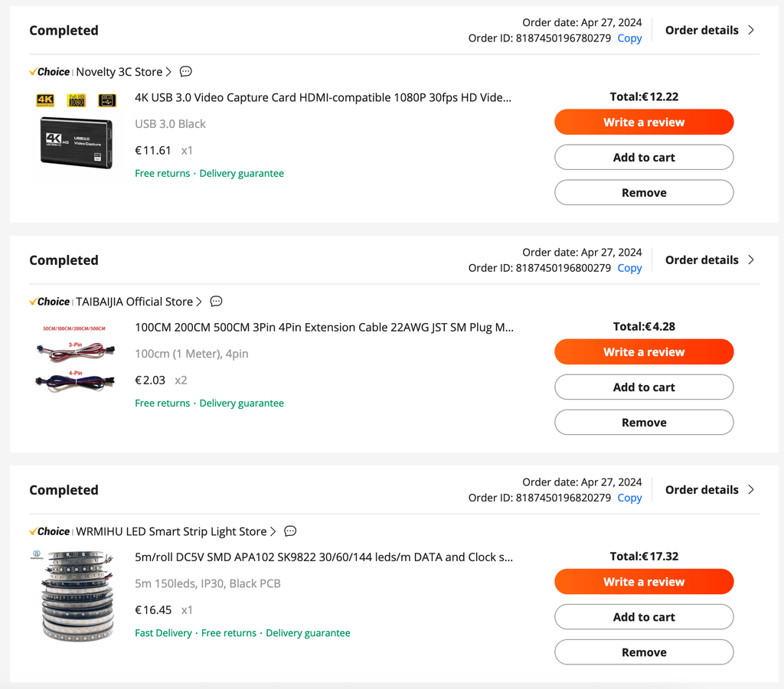Open the LED strip roll product image
784x689 pixels.
[77, 596]
